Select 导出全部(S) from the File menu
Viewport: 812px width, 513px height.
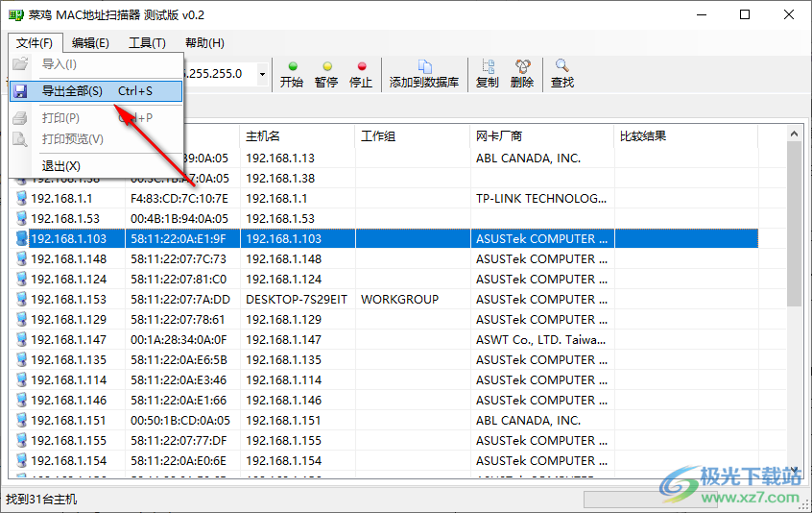(x=95, y=91)
